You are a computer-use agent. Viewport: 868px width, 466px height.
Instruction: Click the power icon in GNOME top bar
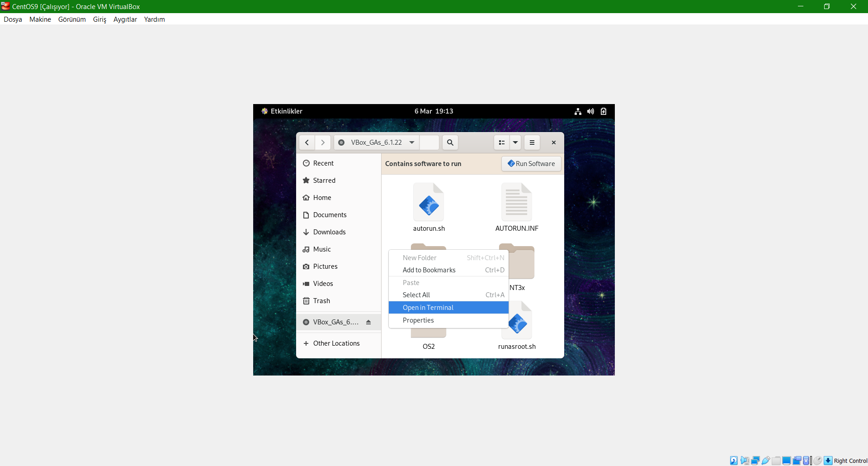point(604,111)
